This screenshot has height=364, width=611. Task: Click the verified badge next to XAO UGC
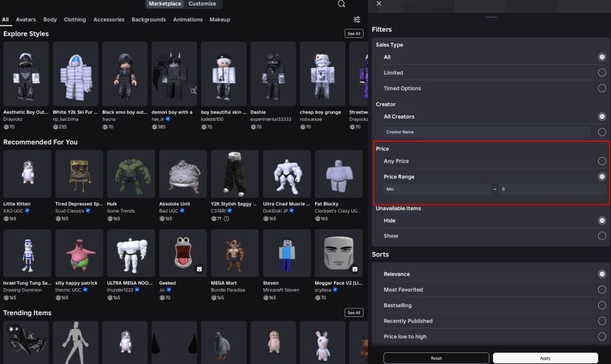coord(27,211)
